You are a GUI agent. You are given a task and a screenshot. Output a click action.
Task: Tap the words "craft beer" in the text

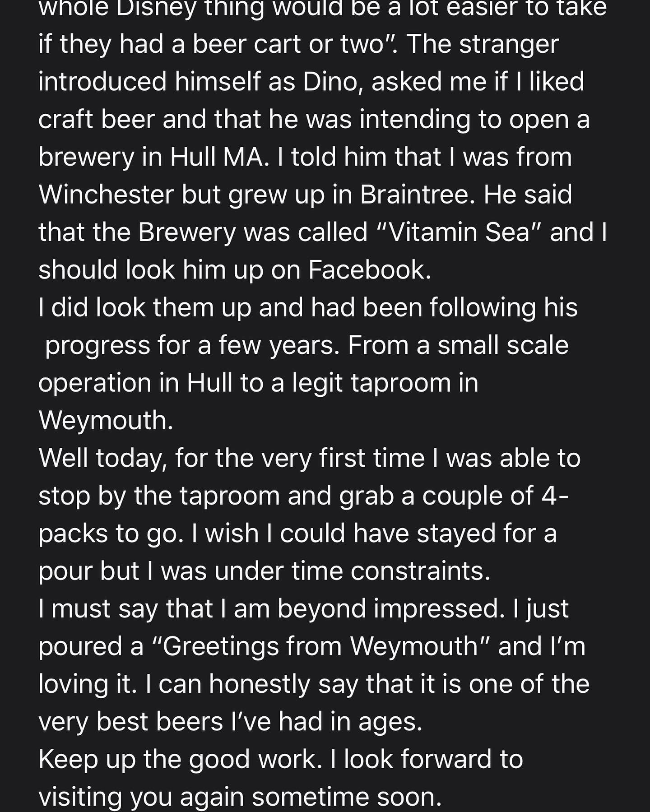point(96,120)
